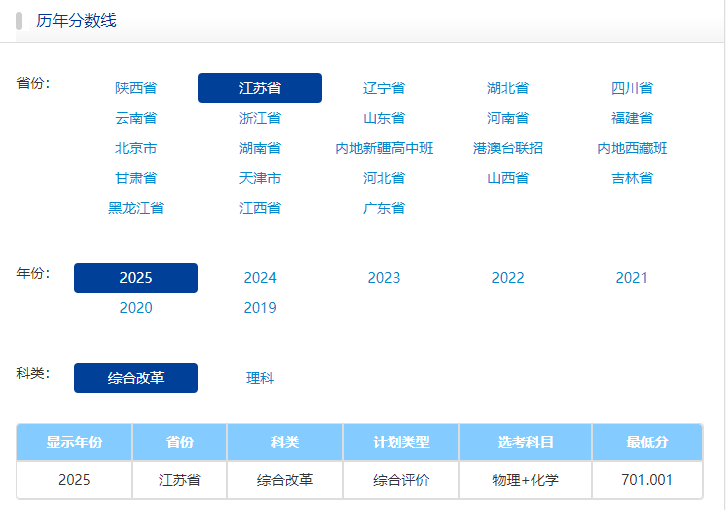
Task: Switch year to 2024
Action: tap(260, 278)
